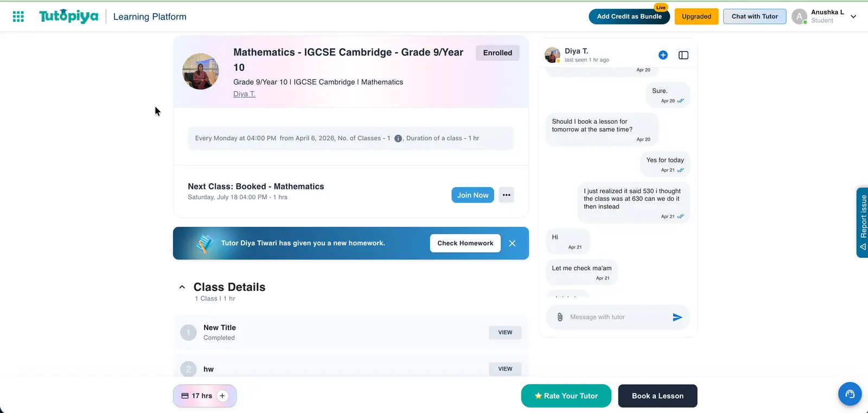Open the Report issue side tab

[863, 223]
